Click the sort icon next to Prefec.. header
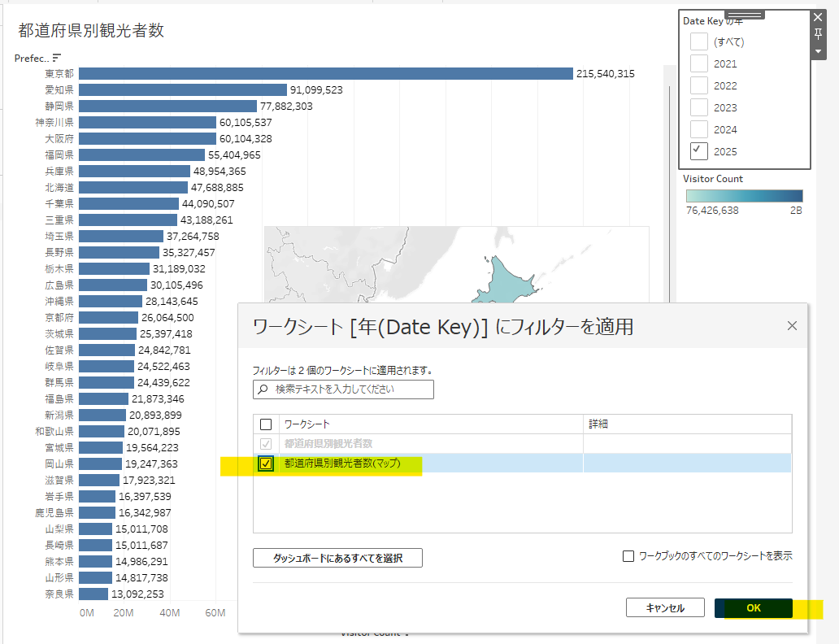 click(57, 57)
